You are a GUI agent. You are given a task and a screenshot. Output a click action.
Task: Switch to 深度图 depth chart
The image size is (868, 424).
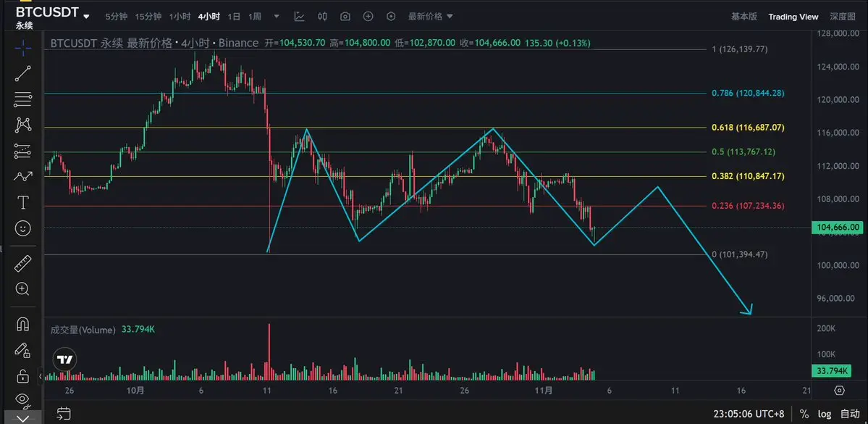coord(843,17)
